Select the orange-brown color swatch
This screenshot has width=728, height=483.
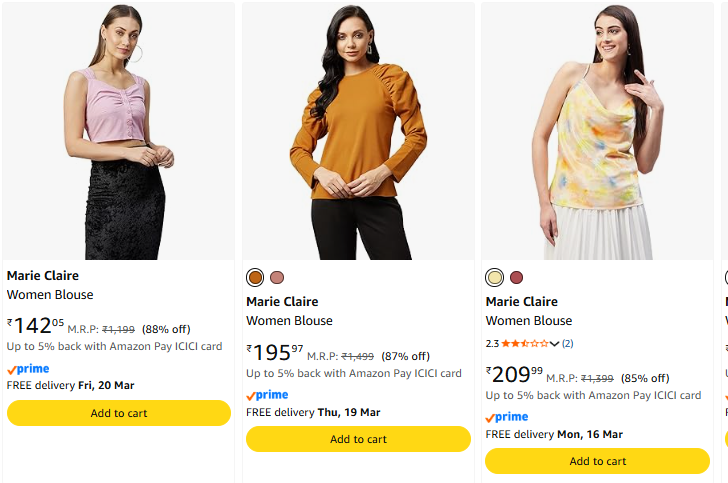255,277
